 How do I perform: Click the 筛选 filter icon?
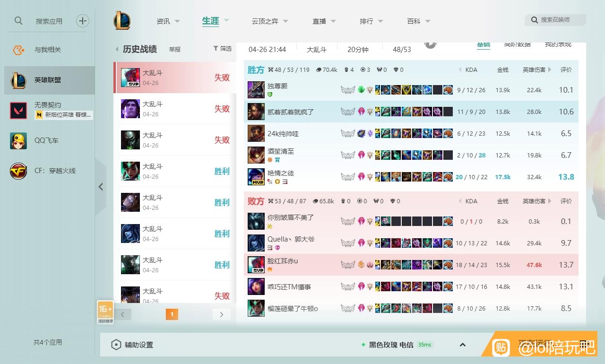click(x=216, y=48)
